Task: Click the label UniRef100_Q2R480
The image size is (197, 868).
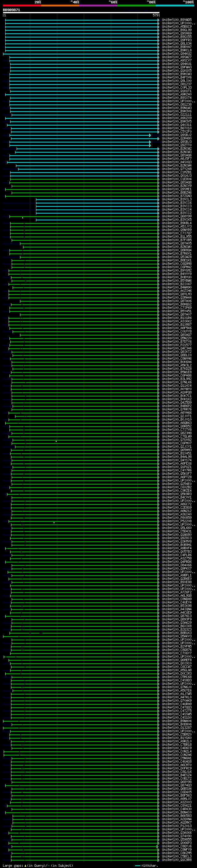Action: (x=177, y=138)
